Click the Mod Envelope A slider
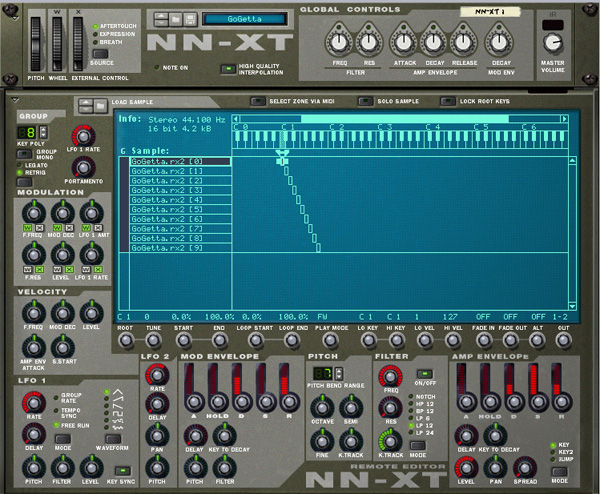The image size is (600, 494). click(x=194, y=402)
